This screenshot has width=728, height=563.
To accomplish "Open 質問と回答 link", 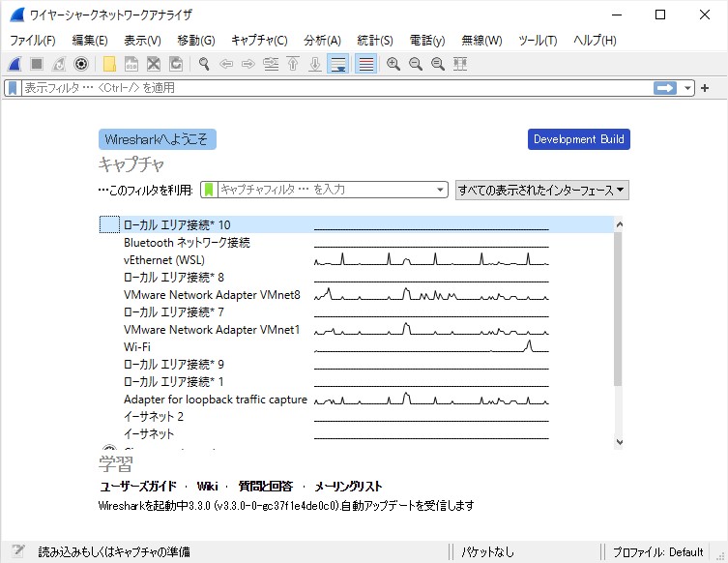I will pos(266,487).
